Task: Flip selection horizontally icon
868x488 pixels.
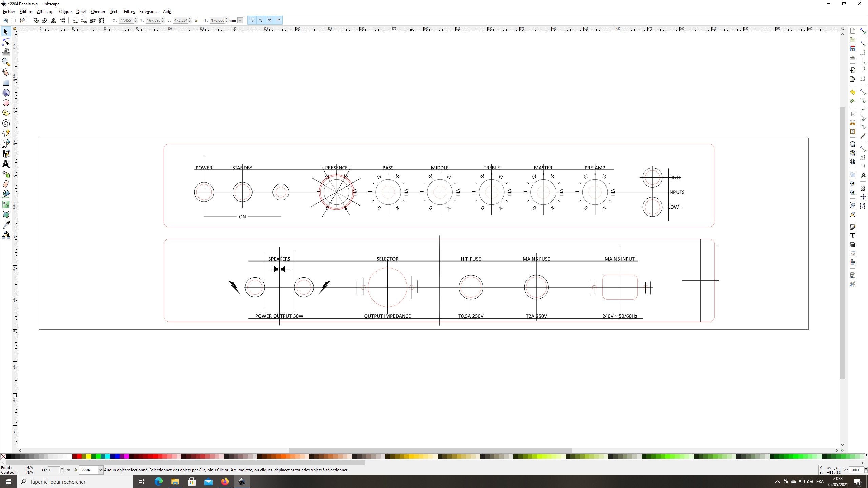Action: [54, 20]
